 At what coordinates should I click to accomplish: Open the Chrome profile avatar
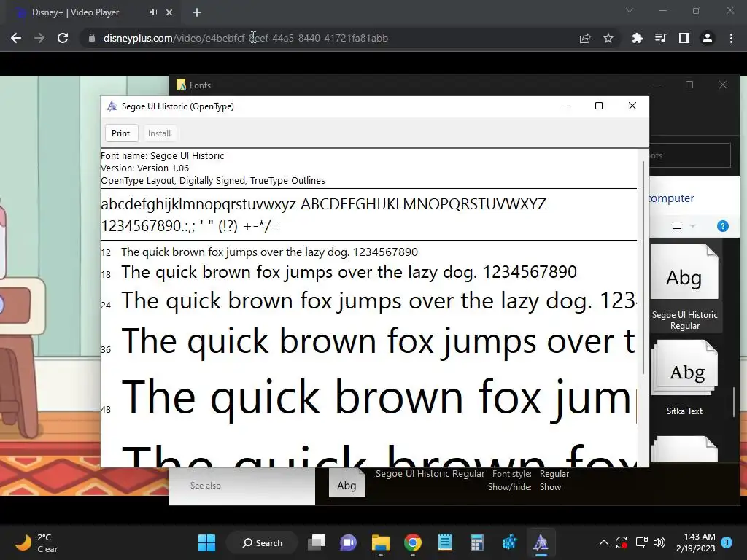coord(708,38)
